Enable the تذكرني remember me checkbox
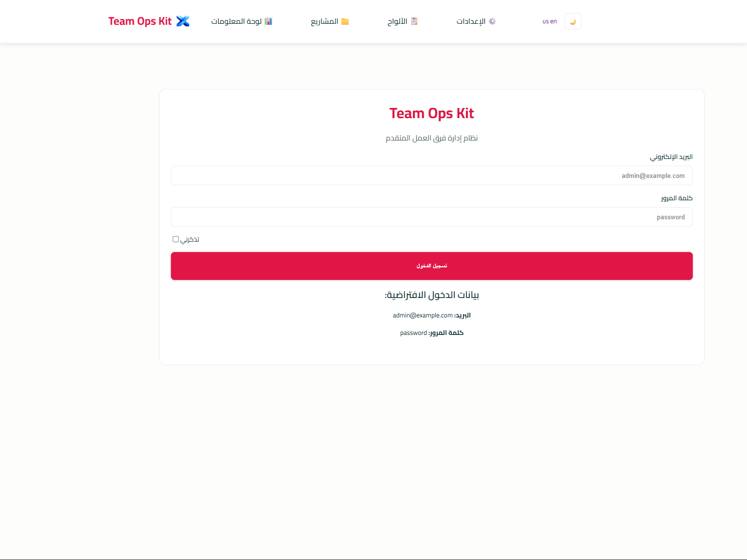Screen dimensions: 747x560 176,239
